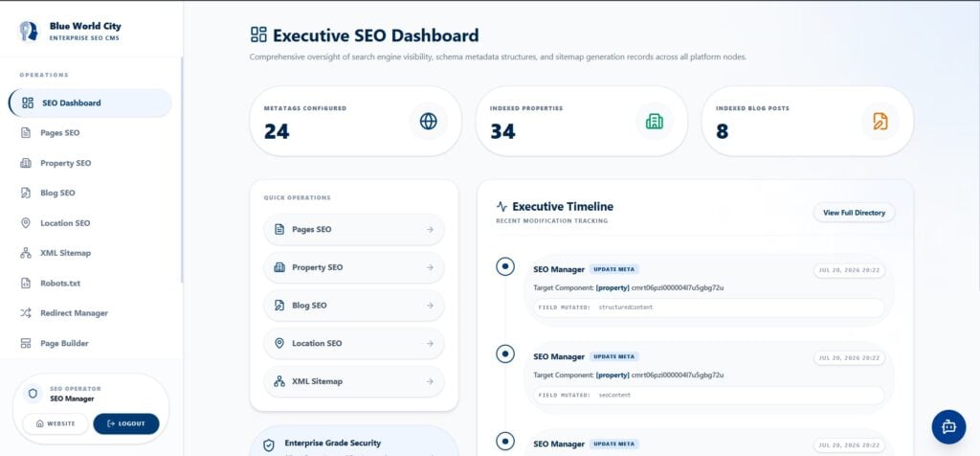
Task: Click the timestamp on the seoContent entry
Action: tap(850, 358)
